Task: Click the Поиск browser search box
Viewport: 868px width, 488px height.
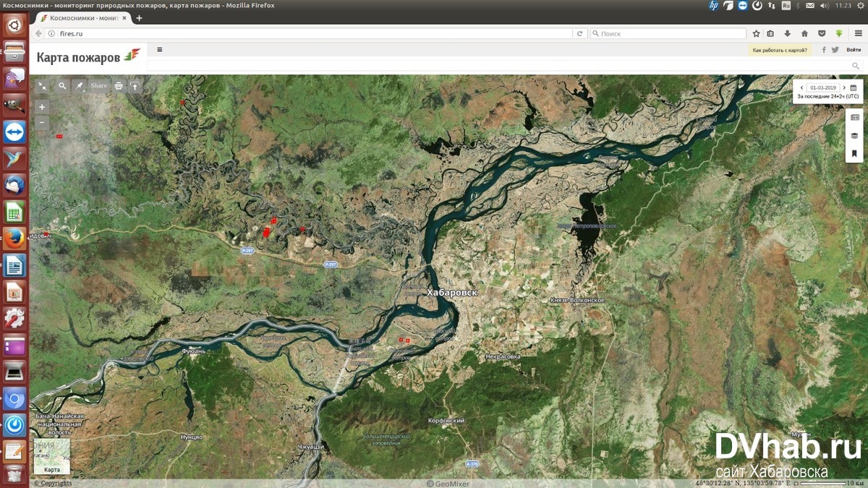Action: (668, 33)
